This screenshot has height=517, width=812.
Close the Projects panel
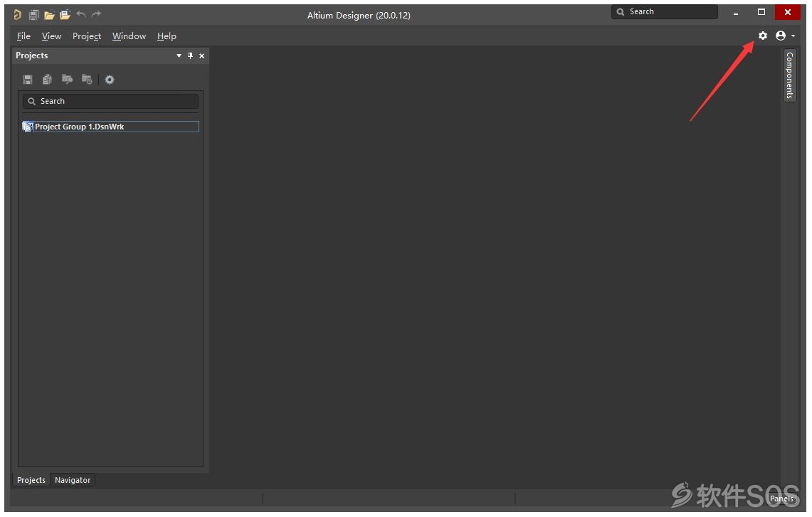click(x=202, y=56)
